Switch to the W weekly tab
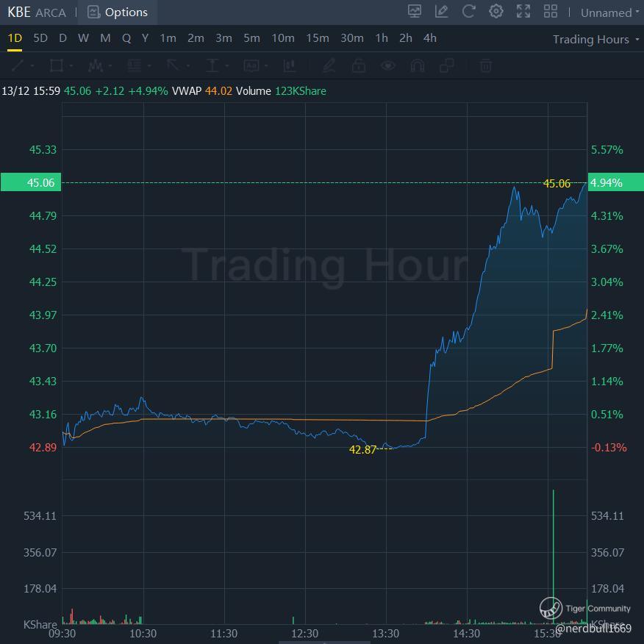Viewport: 644px width, 644px height. click(83, 38)
